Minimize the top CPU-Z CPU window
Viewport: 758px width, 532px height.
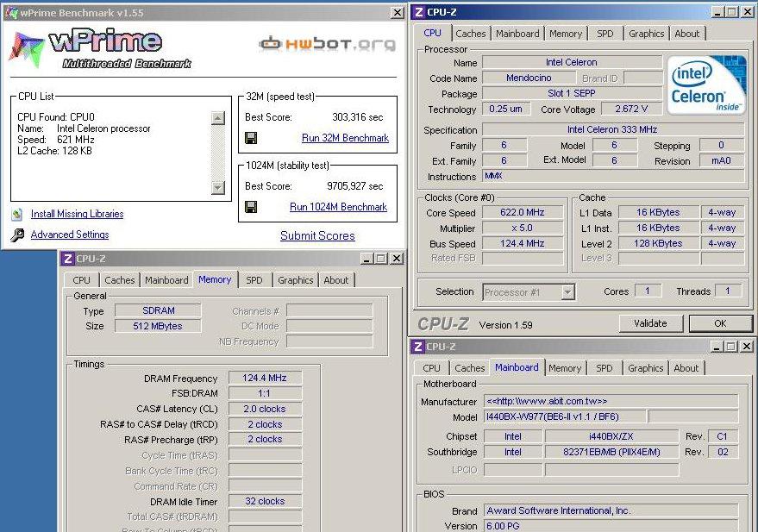click(717, 11)
